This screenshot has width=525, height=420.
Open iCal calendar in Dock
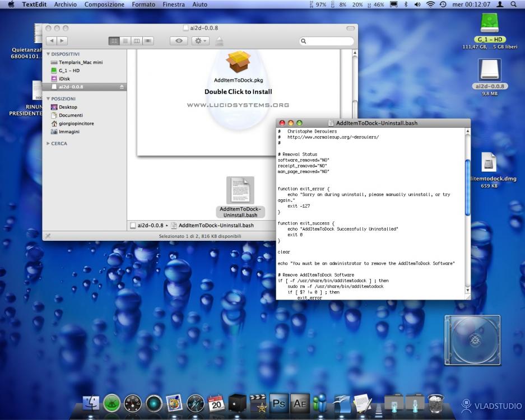pos(216,403)
